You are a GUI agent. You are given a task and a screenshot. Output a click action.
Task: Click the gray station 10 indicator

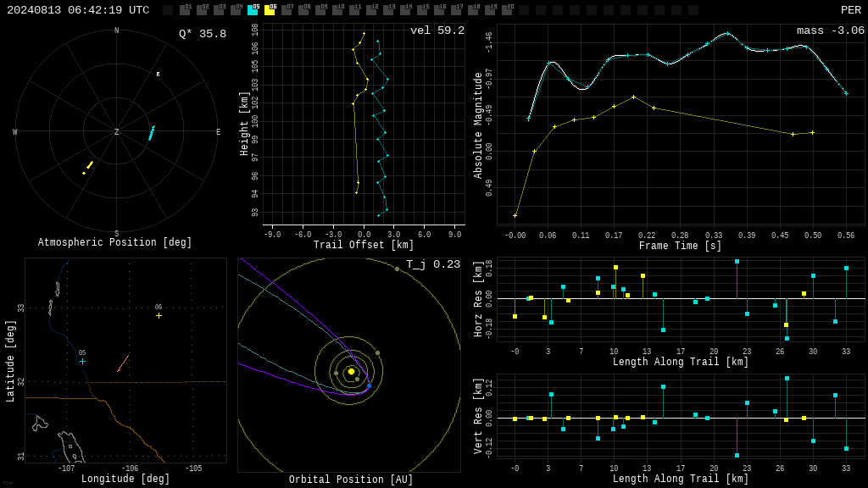click(337, 10)
